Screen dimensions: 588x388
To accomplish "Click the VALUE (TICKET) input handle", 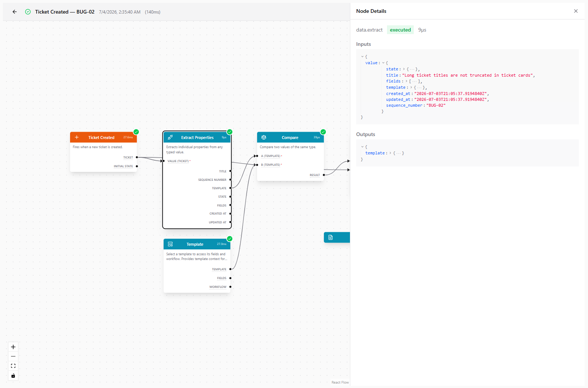I will [164, 161].
